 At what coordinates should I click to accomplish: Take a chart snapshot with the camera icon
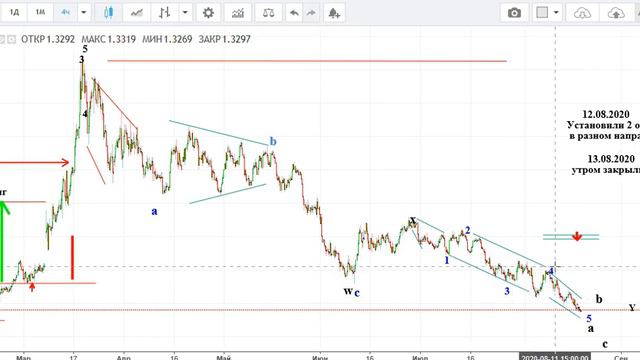coord(514,13)
